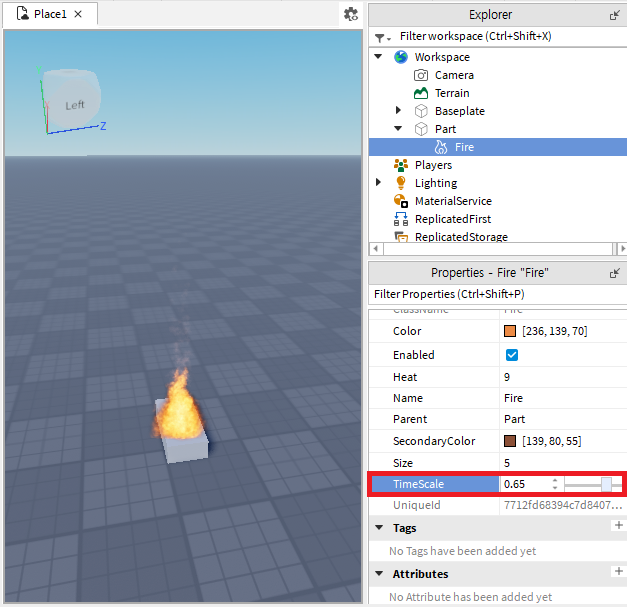Select ReplicatedStorage in the Explorer tree

(461, 237)
